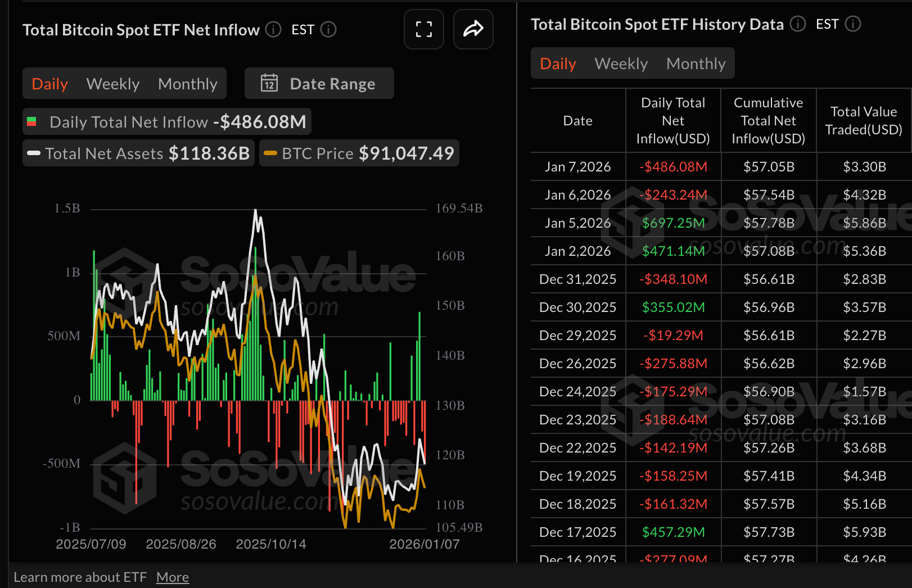Click info icon next to EST label
The width and height of the screenshot is (912, 588).
[328, 30]
